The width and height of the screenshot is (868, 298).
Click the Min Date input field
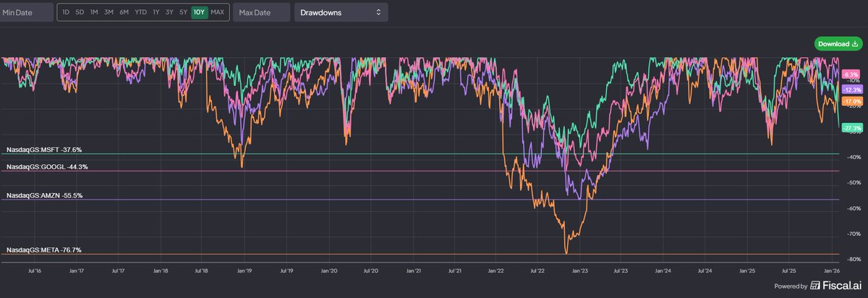click(27, 12)
